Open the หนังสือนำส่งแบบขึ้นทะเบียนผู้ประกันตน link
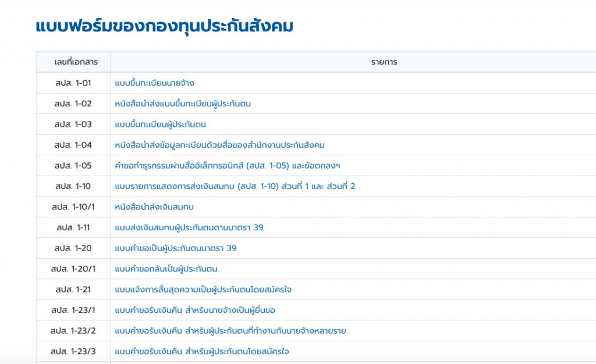596x364 pixels. pos(182,104)
